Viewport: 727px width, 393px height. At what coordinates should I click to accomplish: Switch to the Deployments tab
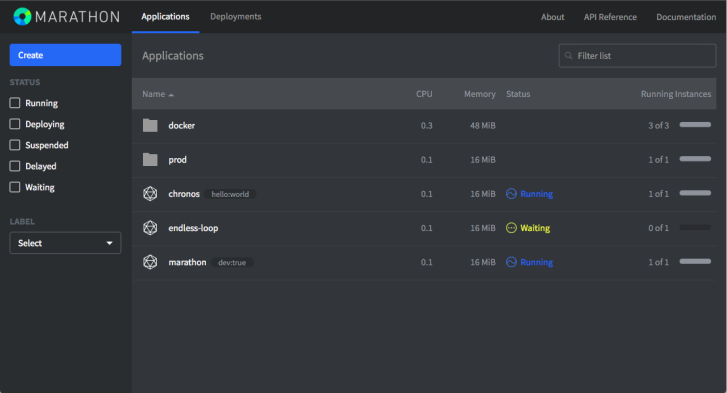pos(236,17)
